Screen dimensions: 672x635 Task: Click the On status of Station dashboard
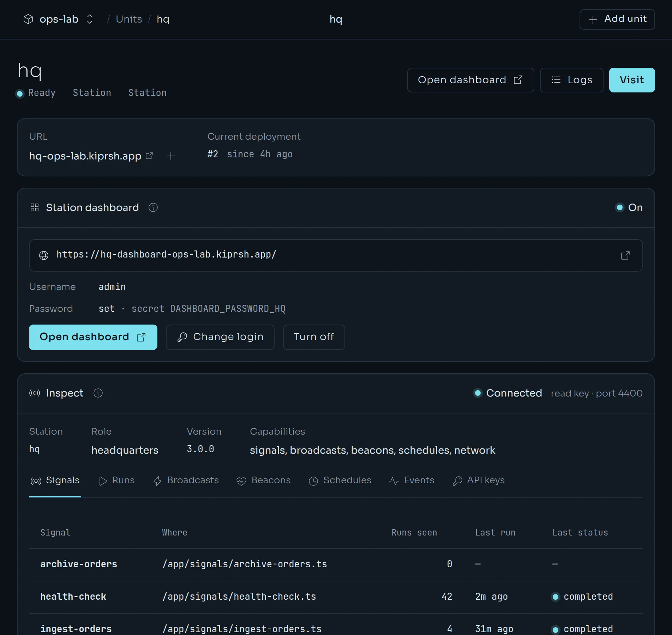(629, 207)
